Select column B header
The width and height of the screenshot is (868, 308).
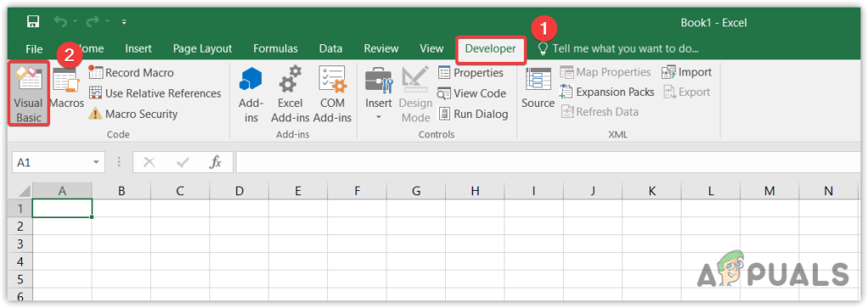pos(121,191)
